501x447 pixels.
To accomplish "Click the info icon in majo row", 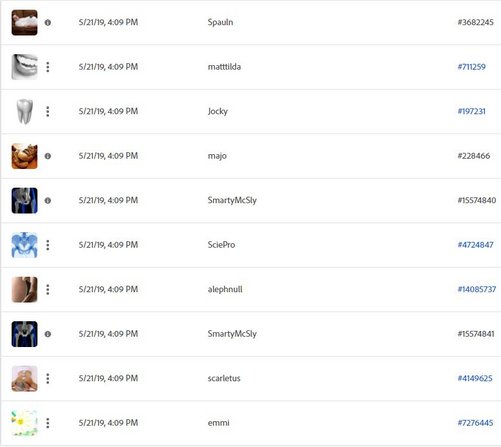I will pyautogui.click(x=48, y=156).
